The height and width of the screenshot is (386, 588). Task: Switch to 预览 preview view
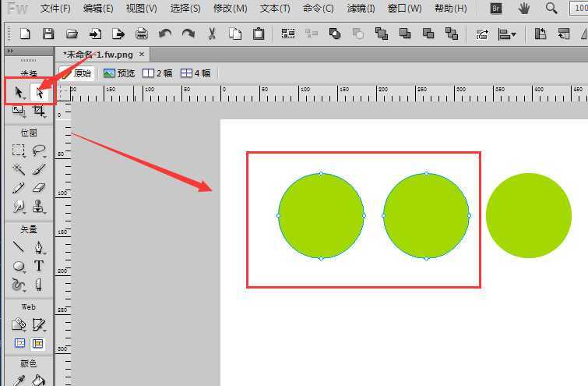point(119,73)
